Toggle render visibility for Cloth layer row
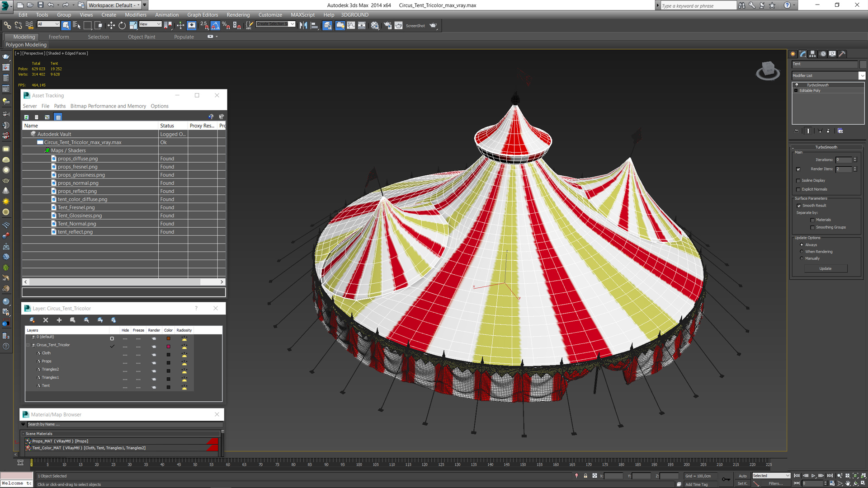Screen dimensions: 868x488 click(x=154, y=354)
